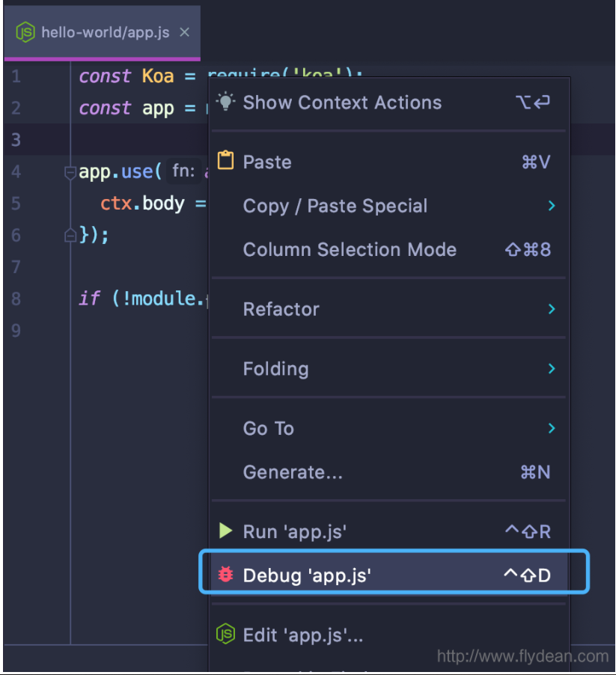This screenshot has height=675, width=616.
Task: Click the red Debug bug icon
Action: coord(225,574)
